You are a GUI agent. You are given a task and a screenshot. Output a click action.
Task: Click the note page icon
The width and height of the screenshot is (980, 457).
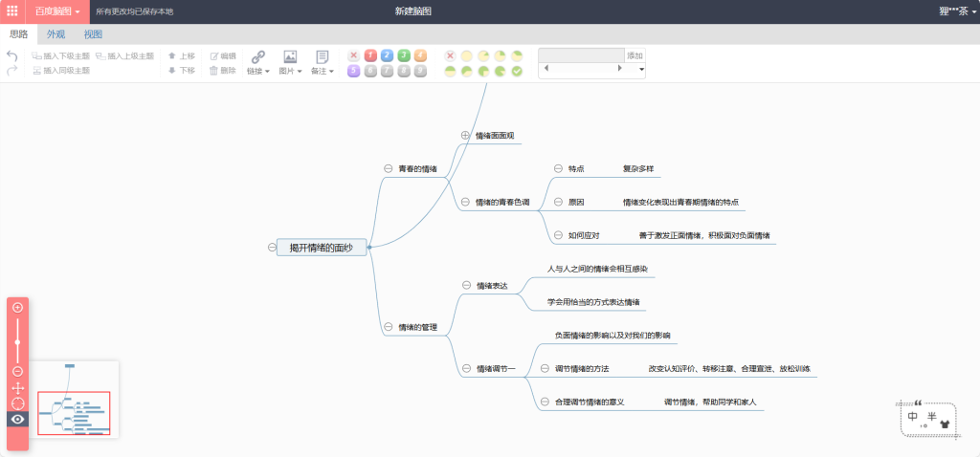[x=323, y=56]
